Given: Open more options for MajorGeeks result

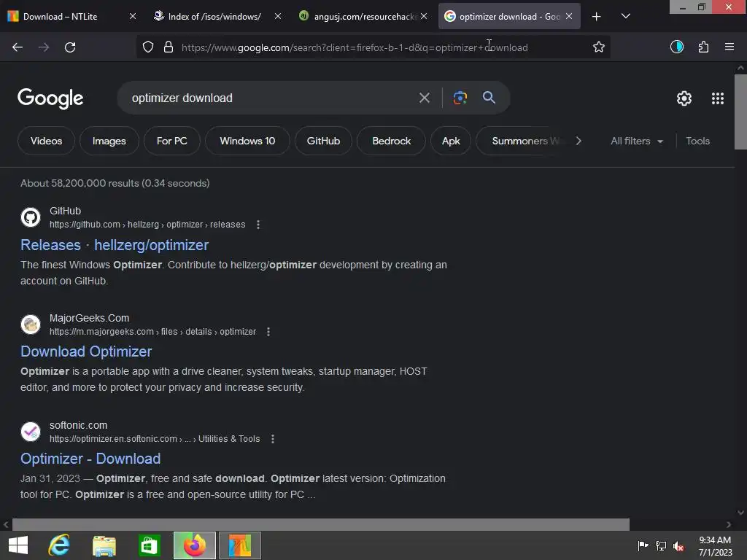Looking at the screenshot, I should point(268,332).
